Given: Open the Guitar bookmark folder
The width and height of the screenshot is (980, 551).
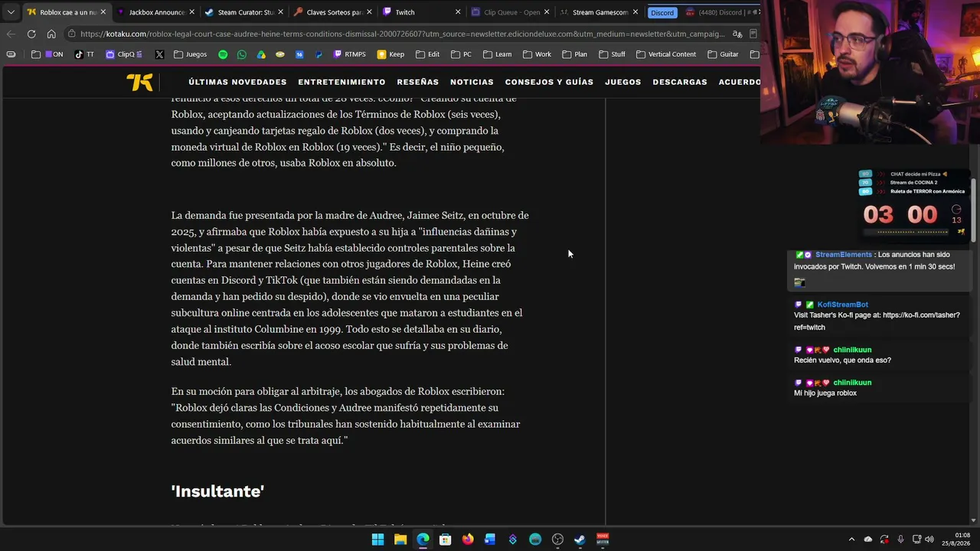Looking at the screenshot, I should point(723,54).
